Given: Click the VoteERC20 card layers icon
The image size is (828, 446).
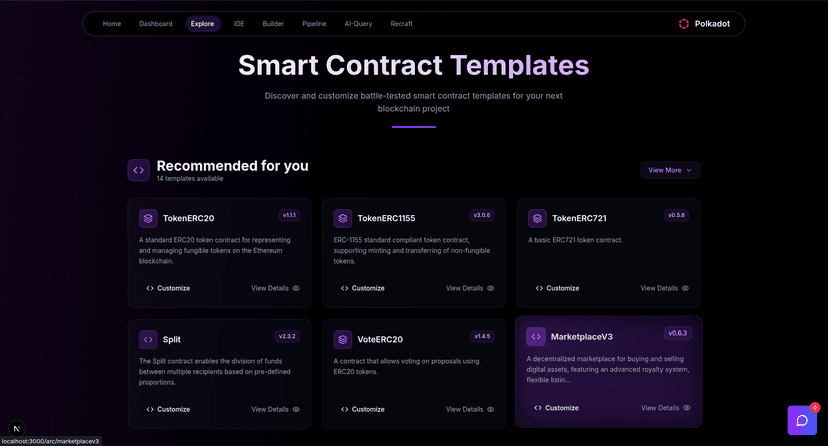Looking at the screenshot, I should tap(343, 339).
